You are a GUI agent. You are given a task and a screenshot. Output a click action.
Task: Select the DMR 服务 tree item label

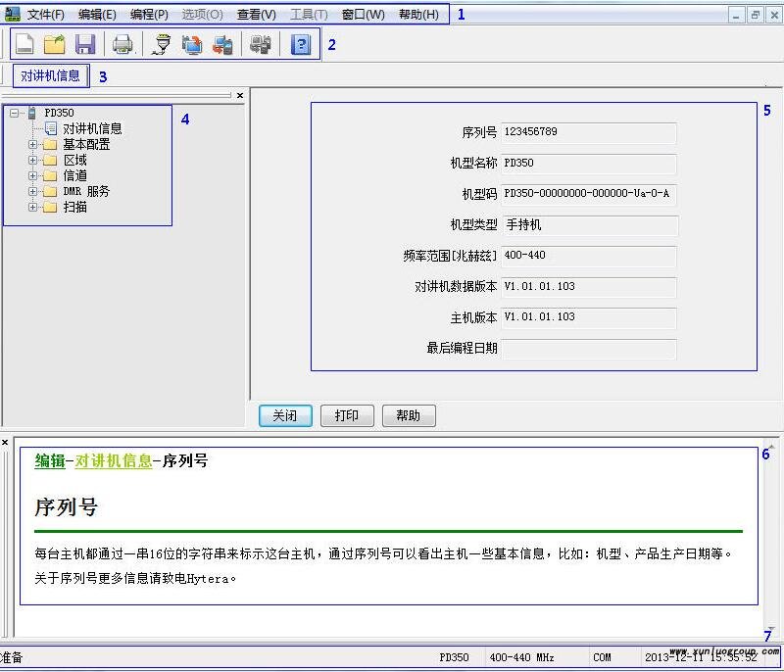click(86, 191)
